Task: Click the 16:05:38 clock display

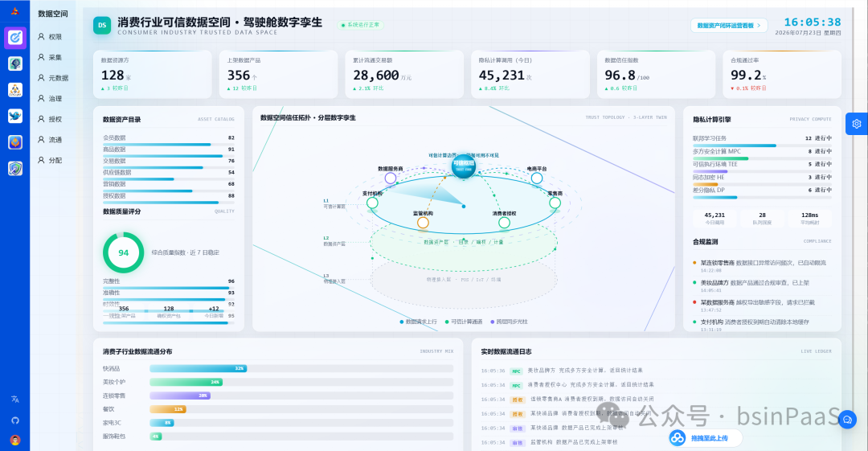Action: pyautogui.click(x=812, y=23)
